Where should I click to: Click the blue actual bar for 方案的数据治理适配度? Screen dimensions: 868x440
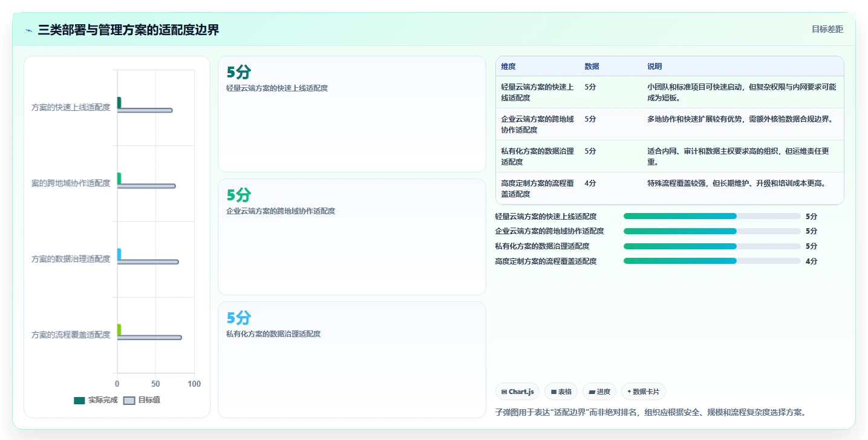(119, 254)
